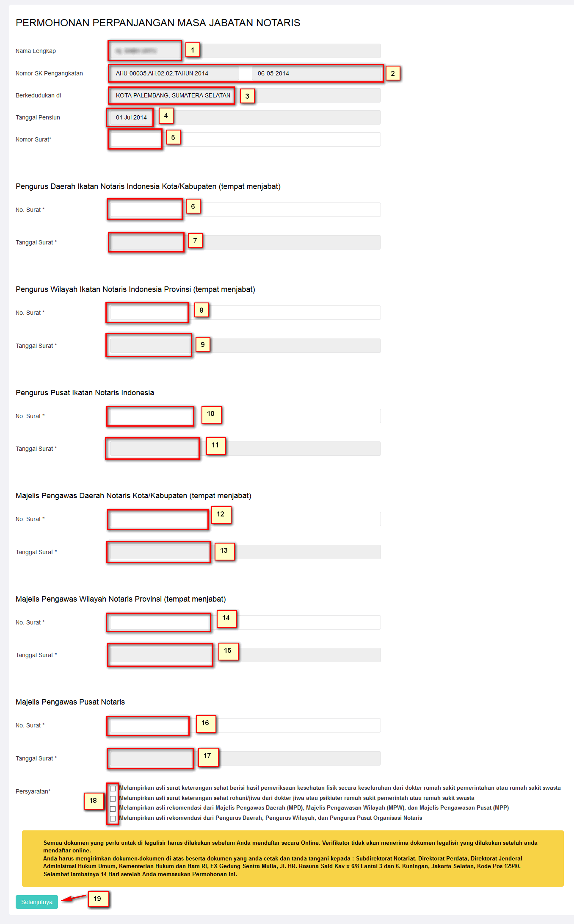Select Tanggal Surat under Majelis Pengawas Wilayah

pyautogui.click(x=244, y=655)
